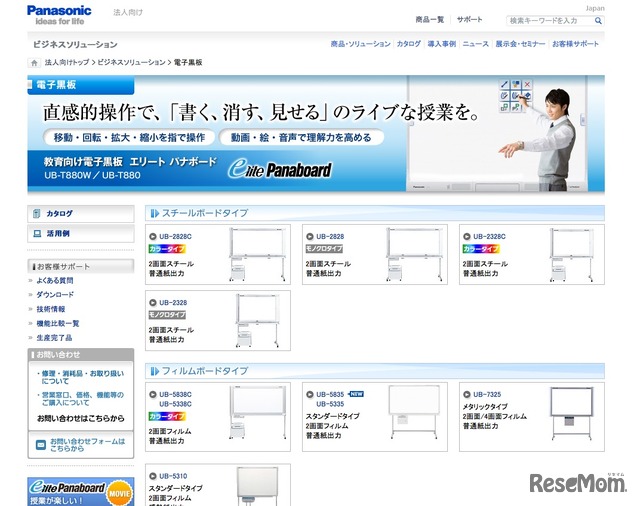Screen dimensions: 640x506
Task: Click the elite Panaboard MOVIE banner
Action: coord(80,491)
